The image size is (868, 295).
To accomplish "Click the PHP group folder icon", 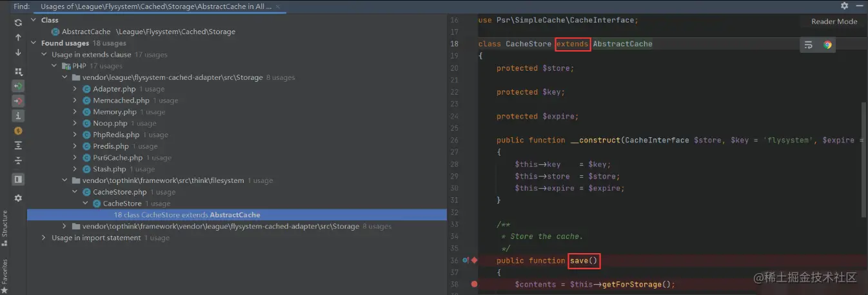I will [66, 66].
